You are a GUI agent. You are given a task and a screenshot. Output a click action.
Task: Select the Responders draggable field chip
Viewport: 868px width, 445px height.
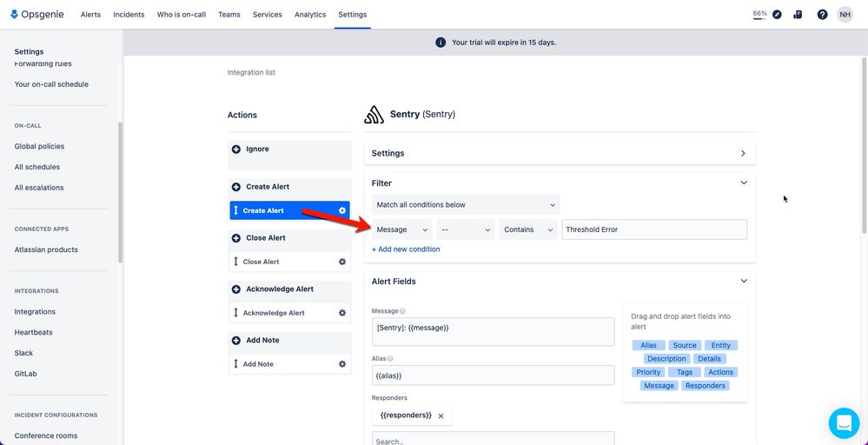click(706, 386)
